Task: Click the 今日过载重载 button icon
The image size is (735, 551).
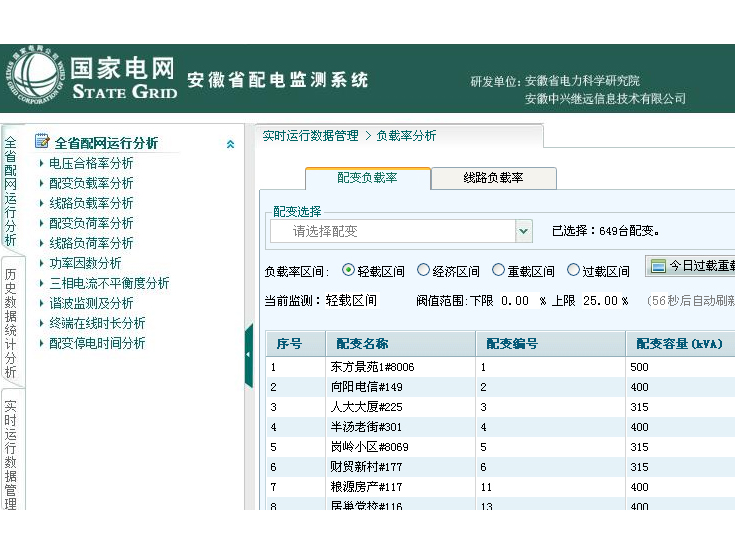Action: coord(658,266)
